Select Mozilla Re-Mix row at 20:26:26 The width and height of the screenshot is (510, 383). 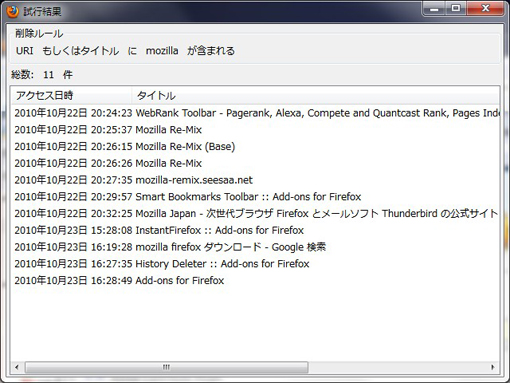click(x=255, y=163)
